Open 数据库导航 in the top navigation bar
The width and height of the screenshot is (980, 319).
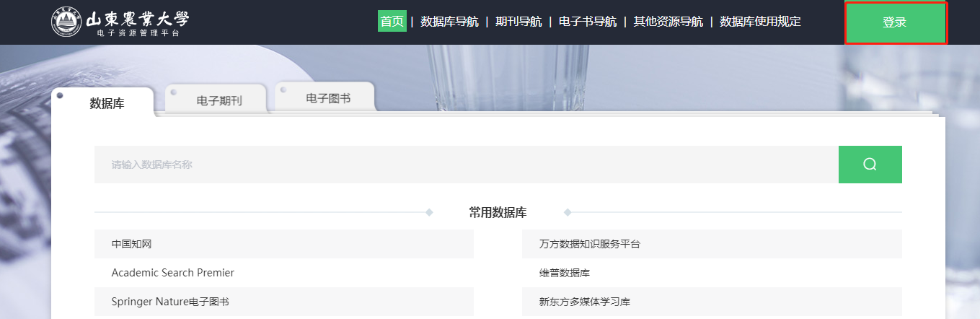[449, 22]
